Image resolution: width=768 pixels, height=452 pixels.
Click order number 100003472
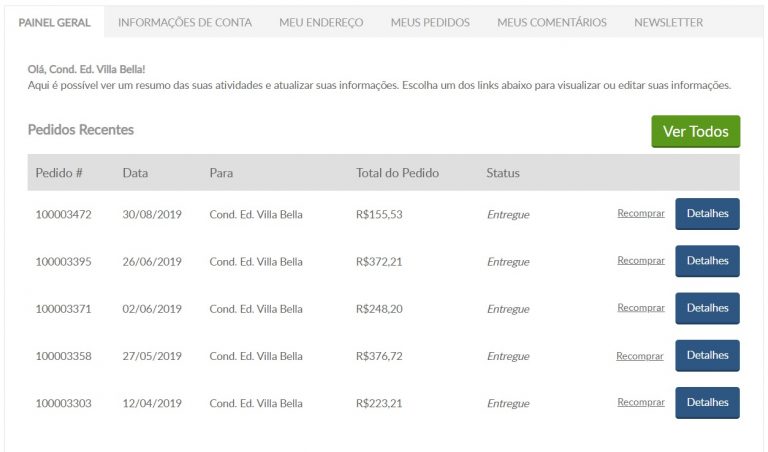[x=63, y=214]
